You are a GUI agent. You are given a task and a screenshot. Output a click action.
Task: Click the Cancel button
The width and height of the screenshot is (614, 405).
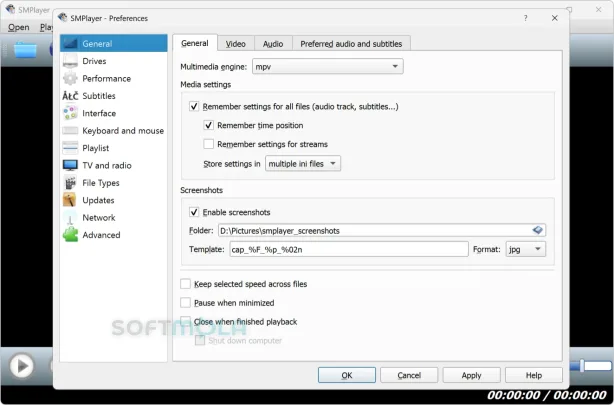pos(409,375)
